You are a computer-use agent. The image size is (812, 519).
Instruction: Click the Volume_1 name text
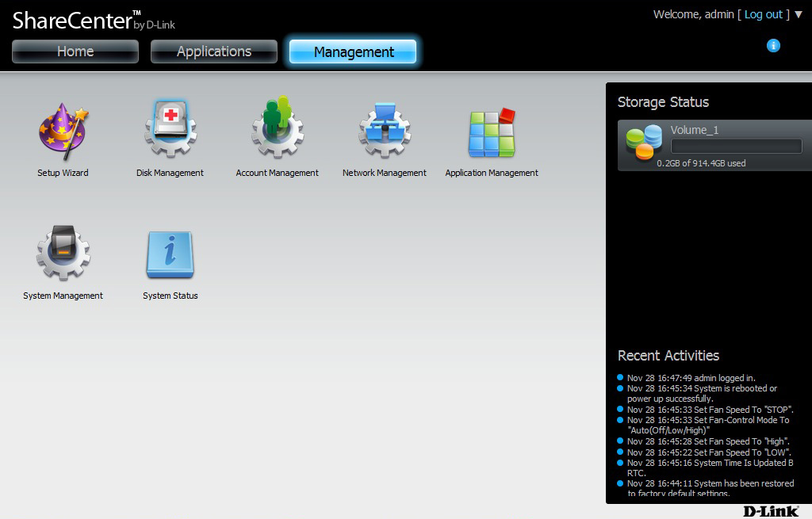click(x=695, y=130)
